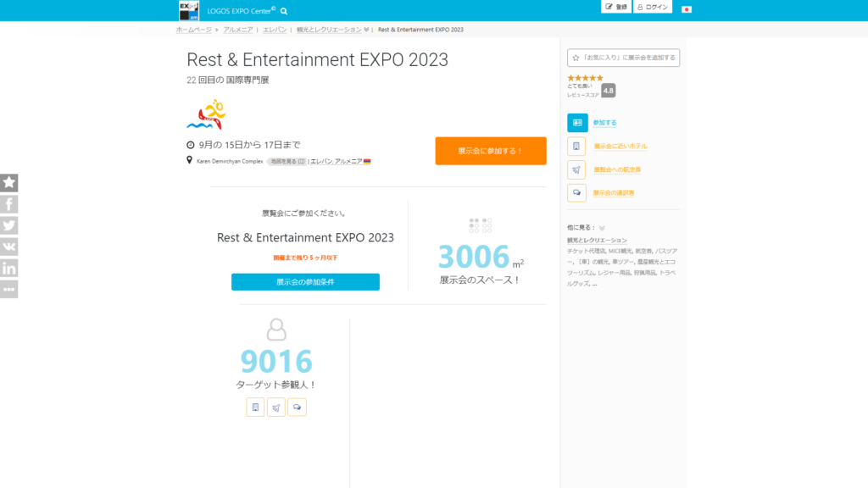Add exhibition to favorites (お気に入り) button
Image resolution: width=868 pixels, height=488 pixels.
click(624, 58)
